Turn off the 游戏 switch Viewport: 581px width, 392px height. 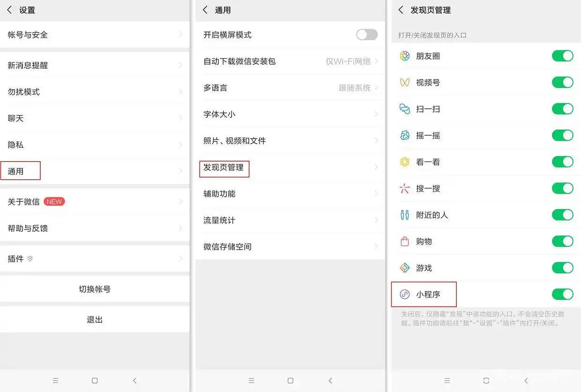point(563,268)
